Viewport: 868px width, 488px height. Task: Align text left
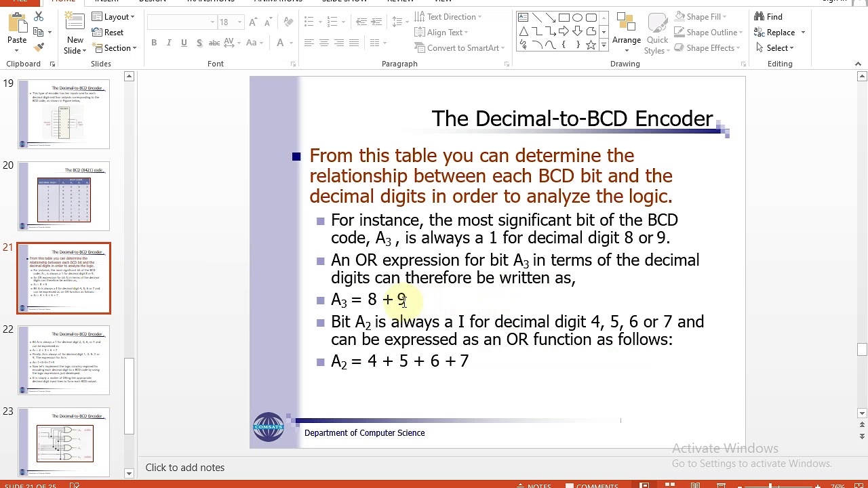pyautogui.click(x=309, y=43)
